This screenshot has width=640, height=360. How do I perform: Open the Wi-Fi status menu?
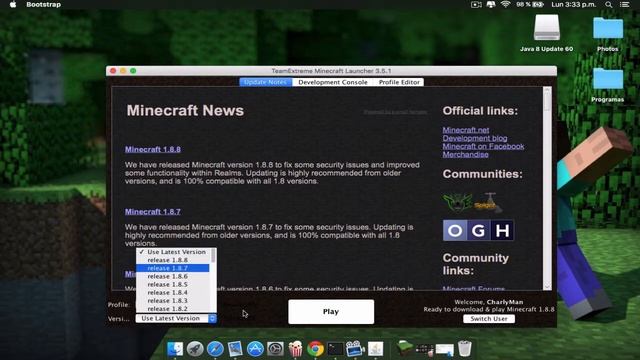click(505, 4)
